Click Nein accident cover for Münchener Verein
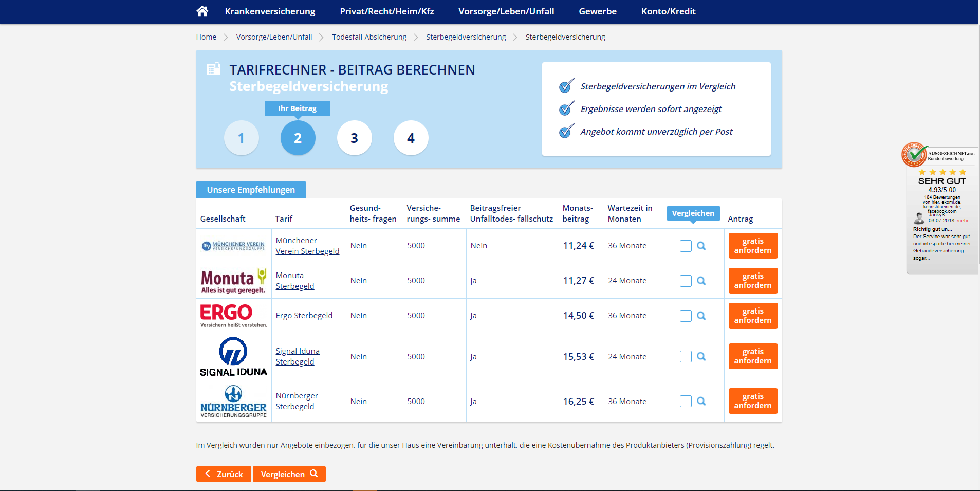Image resolution: width=980 pixels, height=491 pixels. tap(478, 246)
